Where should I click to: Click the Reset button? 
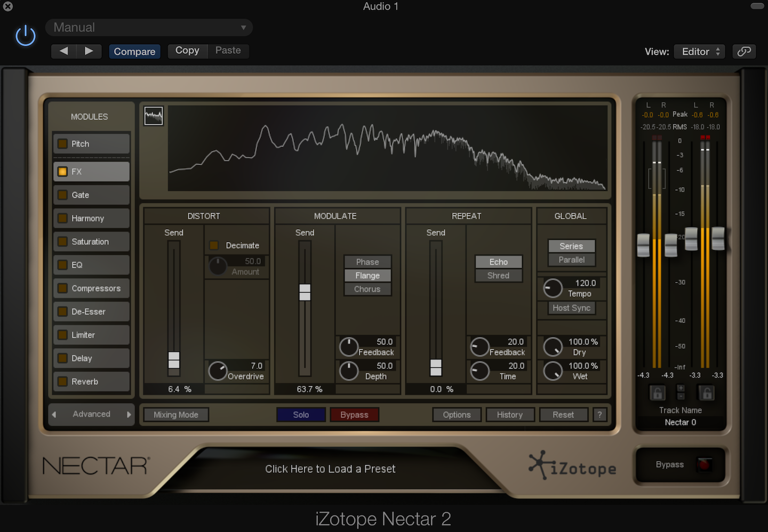click(x=563, y=415)
